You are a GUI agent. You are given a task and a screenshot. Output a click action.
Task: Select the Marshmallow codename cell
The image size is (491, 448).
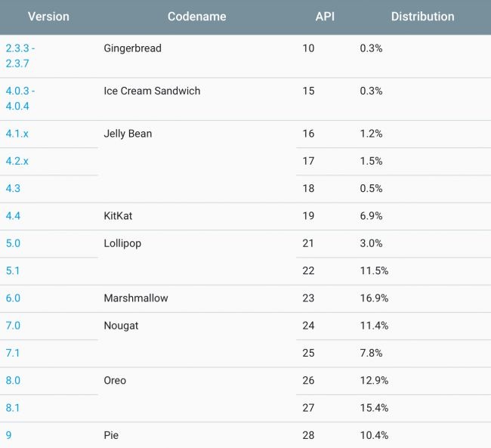pyautogui.click(x=136, y=298)
